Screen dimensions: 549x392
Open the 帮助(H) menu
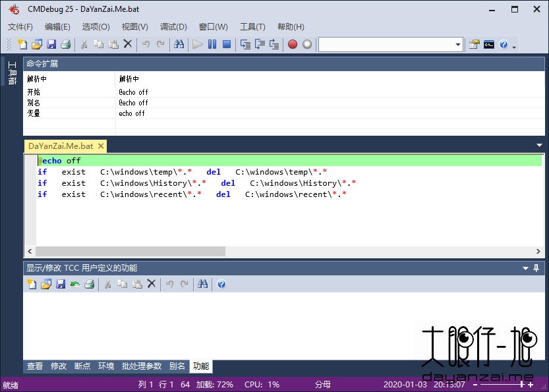pyautogui.click(x=291, y=27)
